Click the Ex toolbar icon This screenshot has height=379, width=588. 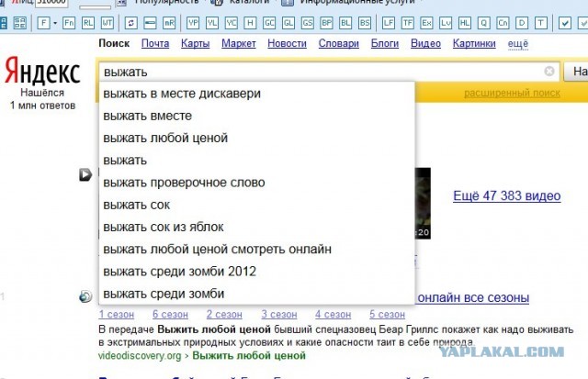point(426,23)
